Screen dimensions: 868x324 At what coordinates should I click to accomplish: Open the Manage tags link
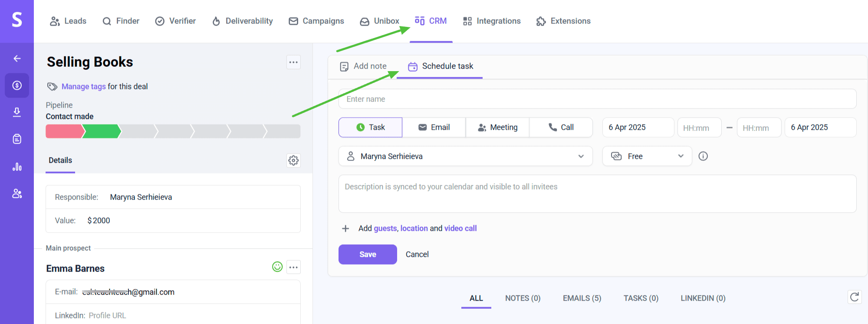point(83,87)
